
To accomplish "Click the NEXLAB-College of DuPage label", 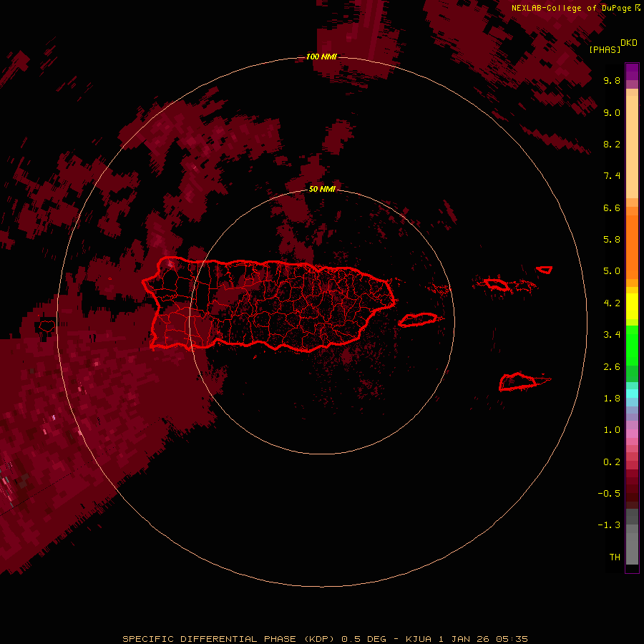I will pos(571,8).
